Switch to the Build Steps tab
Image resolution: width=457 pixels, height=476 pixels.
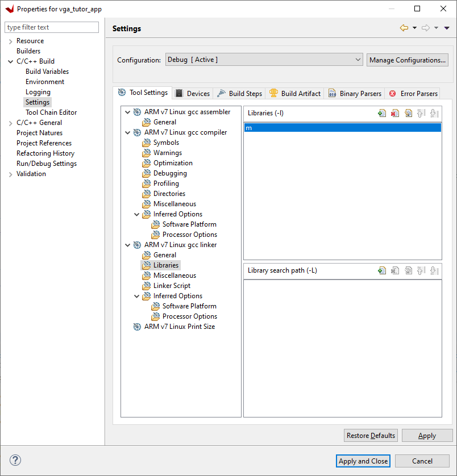[x=239, y=94]
